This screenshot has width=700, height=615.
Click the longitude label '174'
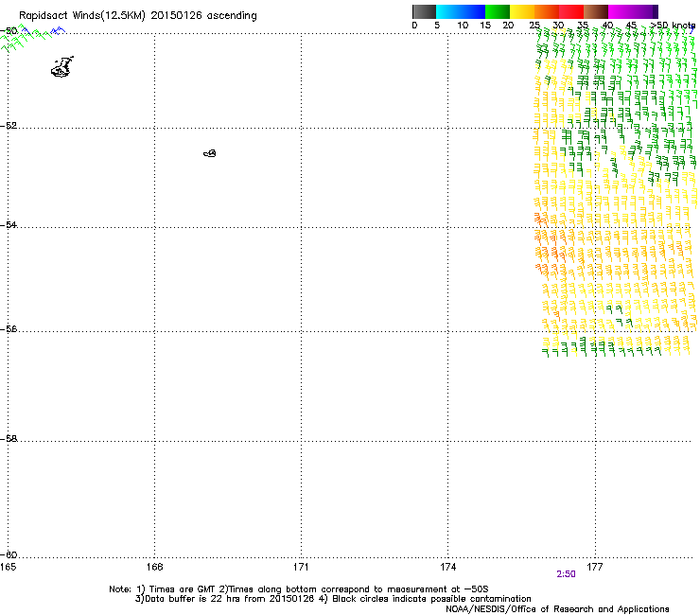point(447,567)
